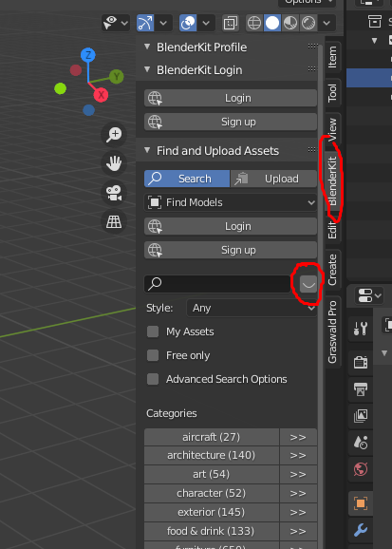Click the zoom view magnifier icon

pos(114,135)
